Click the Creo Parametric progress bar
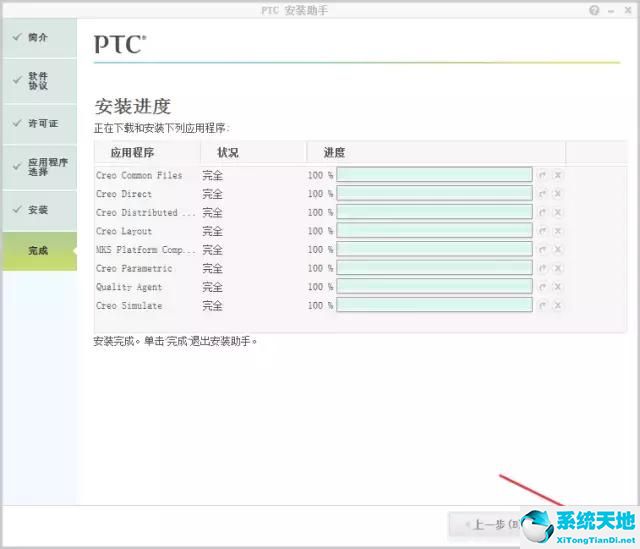 coord(434,268)
